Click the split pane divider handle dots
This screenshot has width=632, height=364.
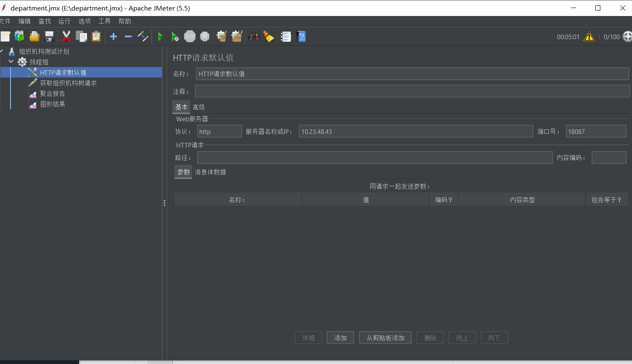click(164, 203)
